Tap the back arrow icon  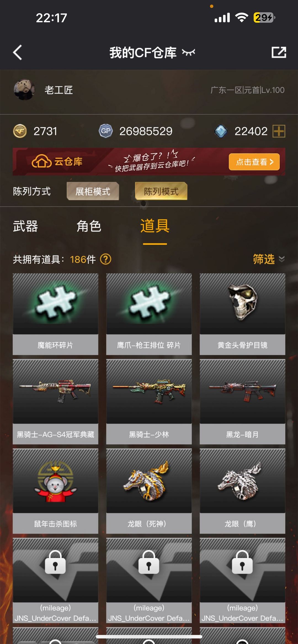[17, 52]
